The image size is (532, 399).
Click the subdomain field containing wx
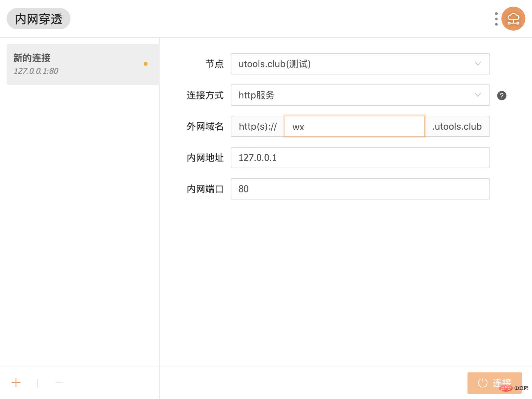pyautogui.click(x=355, y=126)
